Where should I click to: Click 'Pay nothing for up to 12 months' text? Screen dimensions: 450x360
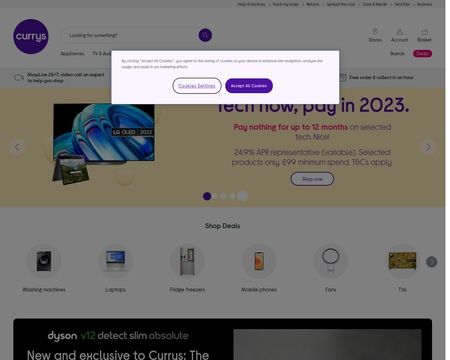(x=291, y=127)
